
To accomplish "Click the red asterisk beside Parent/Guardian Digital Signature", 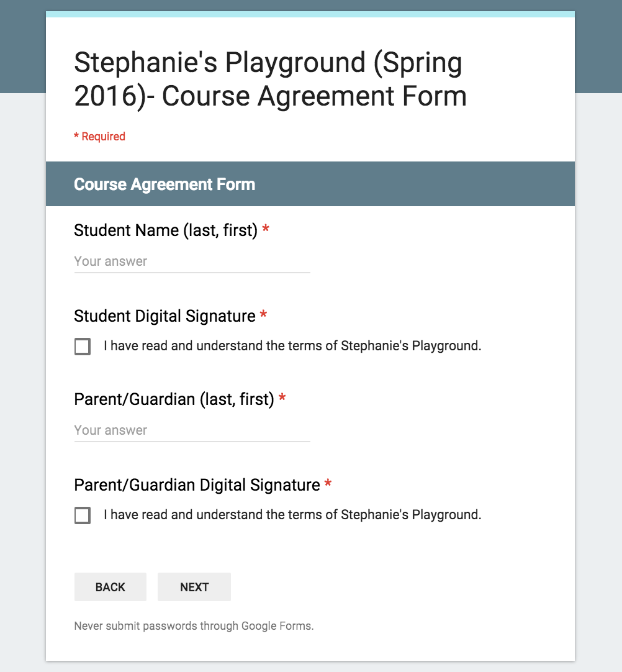I will pos(328,484).
